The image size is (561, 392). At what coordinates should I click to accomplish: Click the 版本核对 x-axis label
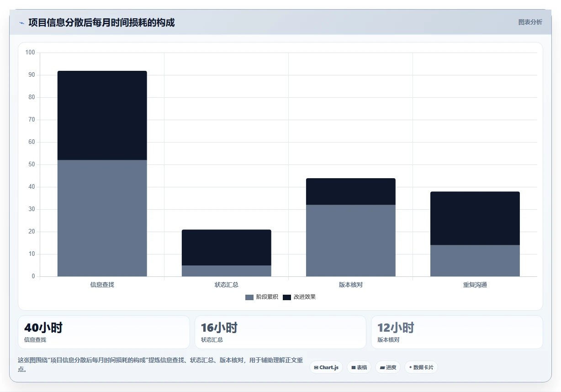(351, 285)
